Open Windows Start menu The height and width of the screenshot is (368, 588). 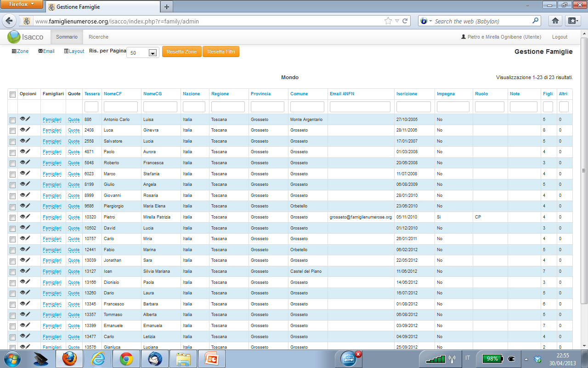tap(11, 359)
